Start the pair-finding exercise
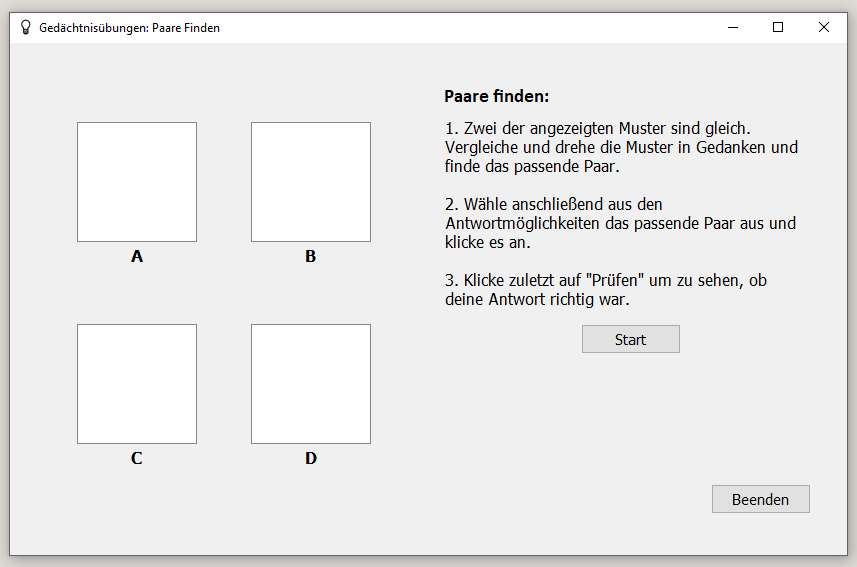The height and width of the screenshot is (567, 857). click(x=631, y=339)
